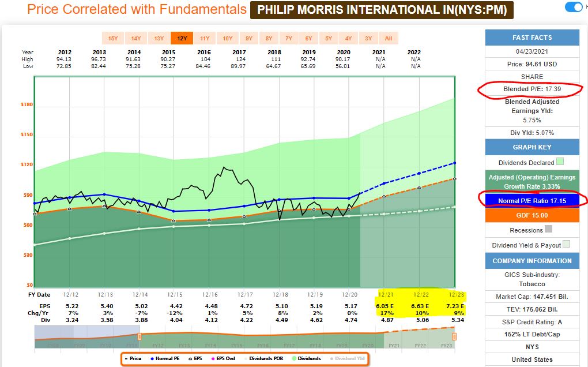Select the active 12Y time range tab
Viewport: 588px width, 367px height.
tap(182, 38)
